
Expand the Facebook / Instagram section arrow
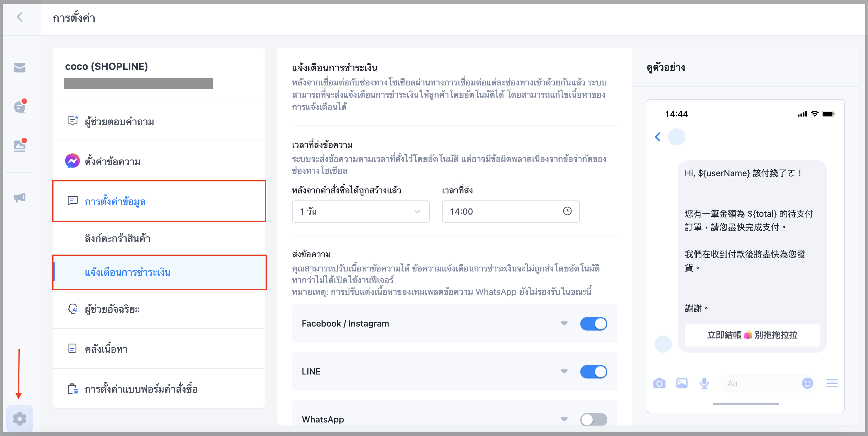564,324
